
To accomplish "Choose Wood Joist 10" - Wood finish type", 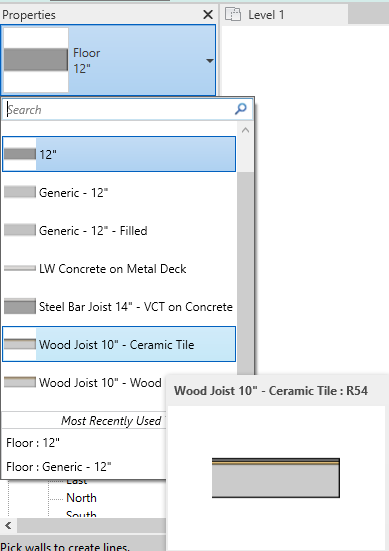I will click(84, 382).
